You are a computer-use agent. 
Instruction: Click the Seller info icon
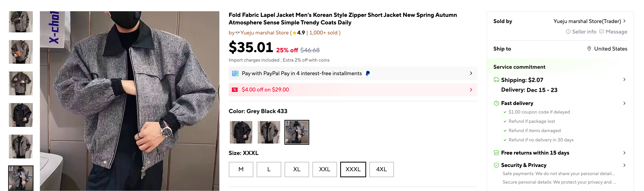(x=568, y=32)
